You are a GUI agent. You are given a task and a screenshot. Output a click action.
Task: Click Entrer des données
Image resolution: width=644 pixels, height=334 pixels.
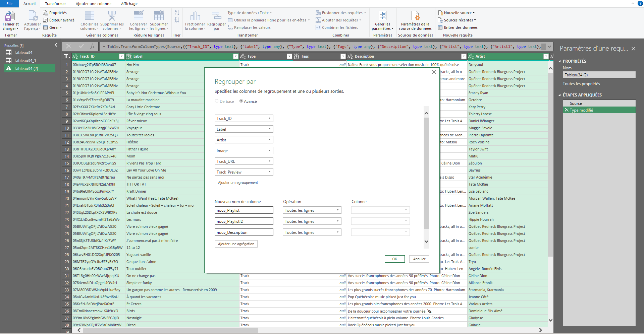tap(458, 27)
